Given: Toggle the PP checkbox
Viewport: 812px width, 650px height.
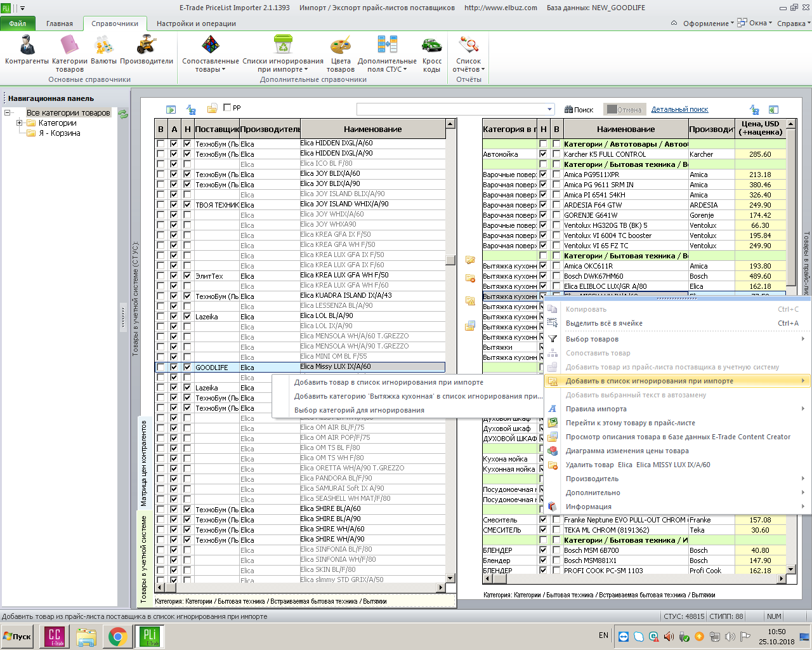Looking at the screenshot, I should (228, 107).
